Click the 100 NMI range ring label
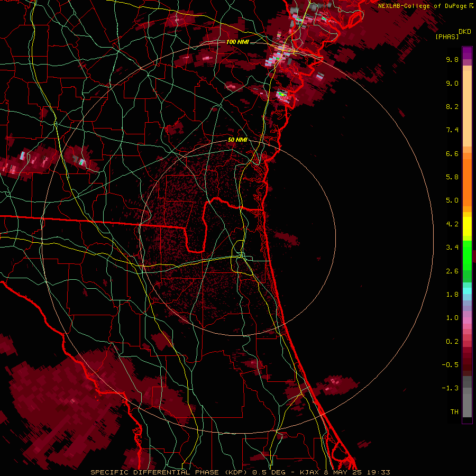Image resolution: width=476 pixels, height=476 pixels. [237, 42]
